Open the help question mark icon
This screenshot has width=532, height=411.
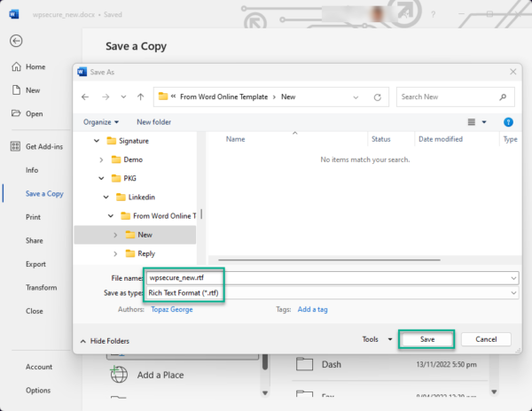pyautogui.click(x=508, y=121)
